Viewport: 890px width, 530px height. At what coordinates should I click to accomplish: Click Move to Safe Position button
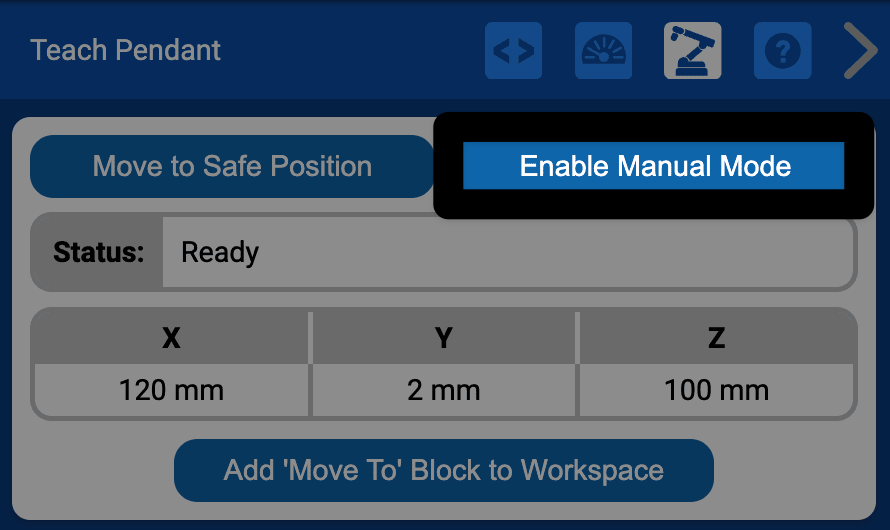pyautogui.click(x=232, y=166)
